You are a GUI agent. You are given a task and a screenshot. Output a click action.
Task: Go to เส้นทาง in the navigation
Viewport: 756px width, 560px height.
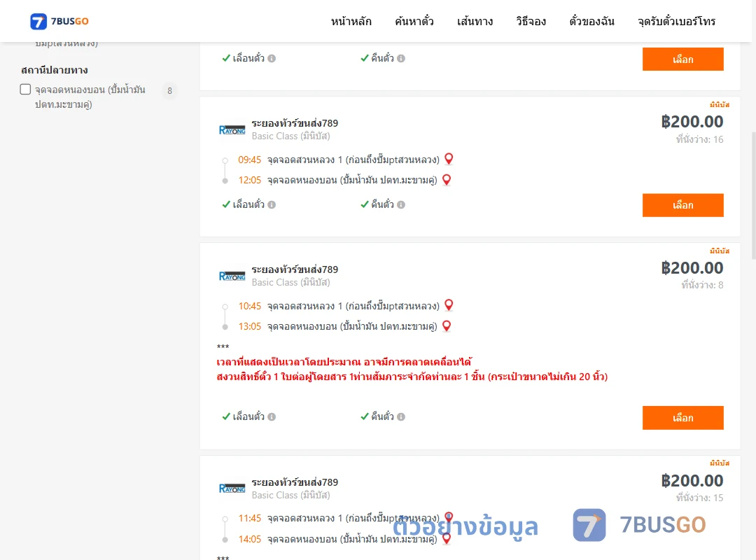tap(475, 21)
